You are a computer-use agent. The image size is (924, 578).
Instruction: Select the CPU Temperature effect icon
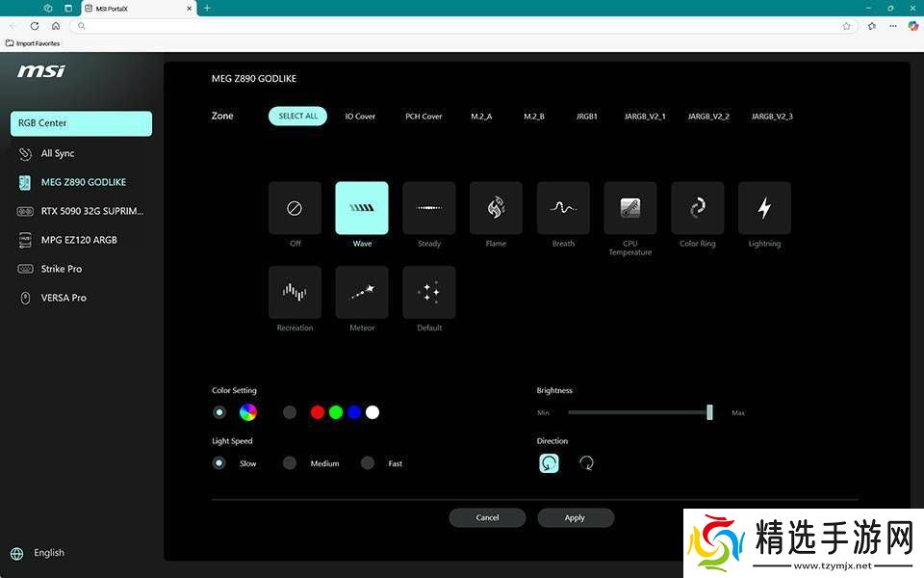(630, 208)
